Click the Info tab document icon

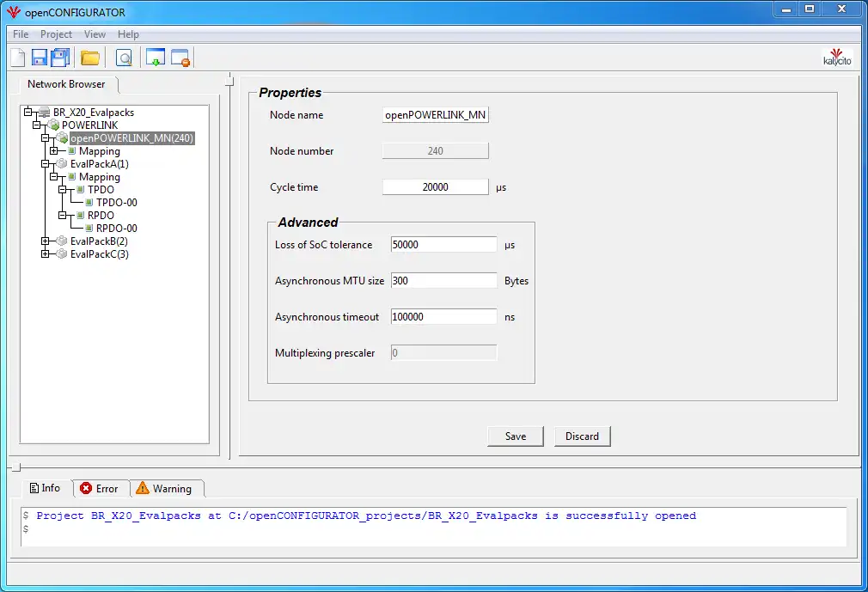pyautogui.click(x=34, y=488)
